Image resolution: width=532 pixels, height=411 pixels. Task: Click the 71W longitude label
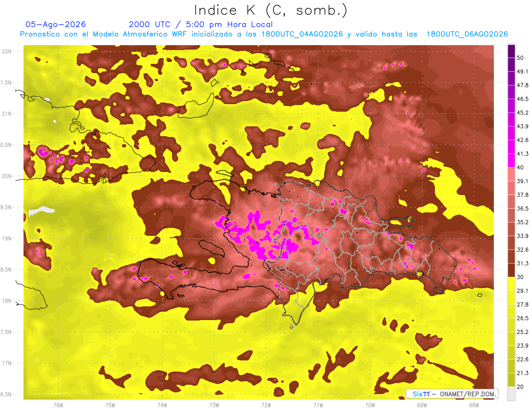pyautogui.click(x=318, y=405)
